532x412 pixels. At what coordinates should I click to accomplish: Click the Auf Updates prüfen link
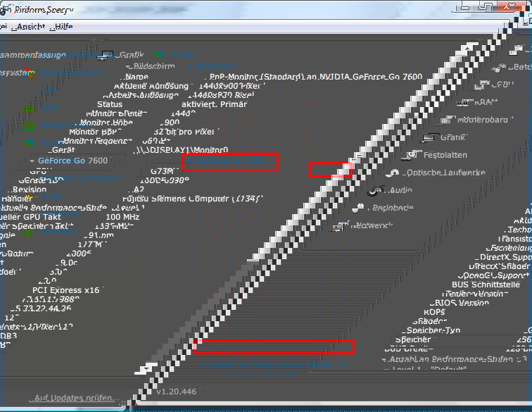click(x=75, y=398)
